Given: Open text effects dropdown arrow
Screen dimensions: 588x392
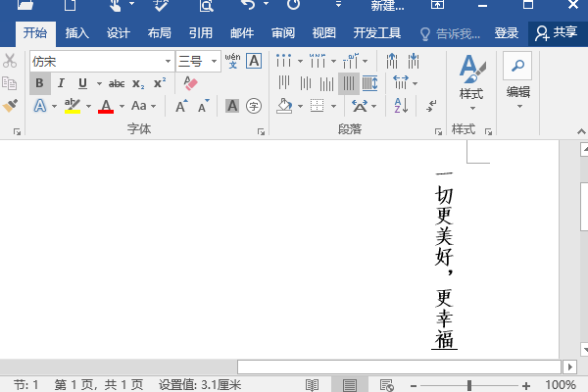Looking at the screenshot, I should 54,107.
